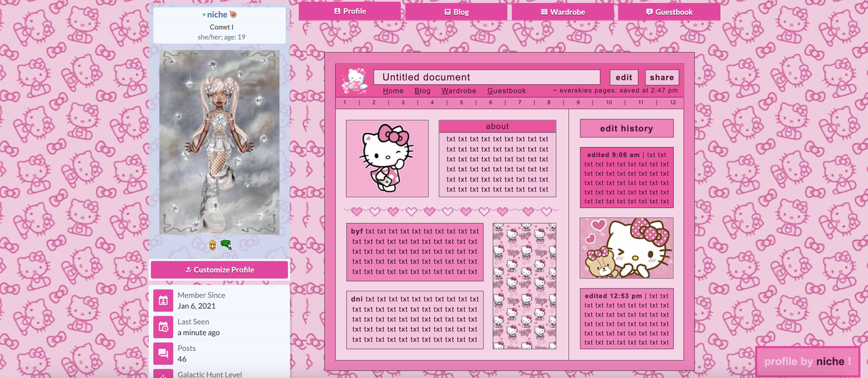Click the Comet I rank label
The width and height of the screenshot is (868, 378).
(221, 27)
